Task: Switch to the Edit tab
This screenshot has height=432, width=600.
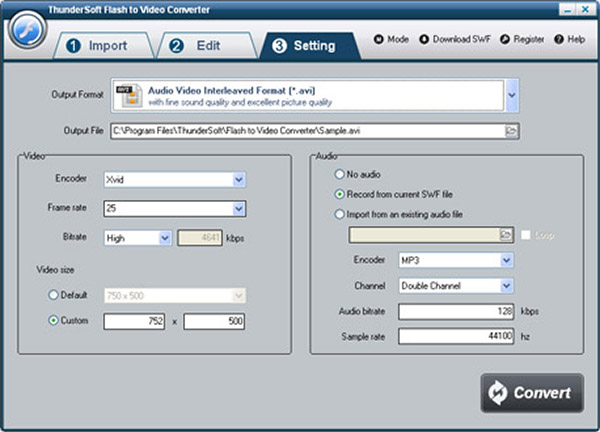Action: 207,46
